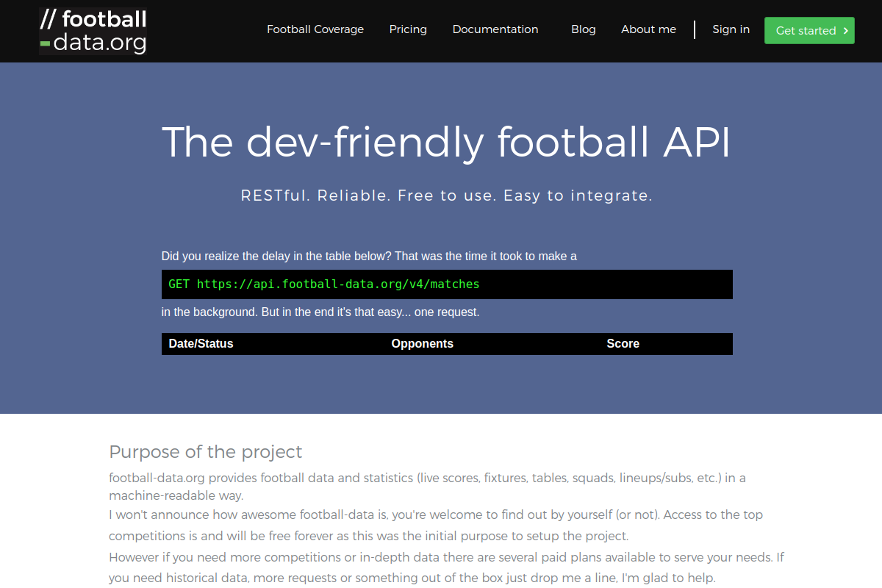
Task: Click the chevron arrow in Get started
Action: pos(846,30)
